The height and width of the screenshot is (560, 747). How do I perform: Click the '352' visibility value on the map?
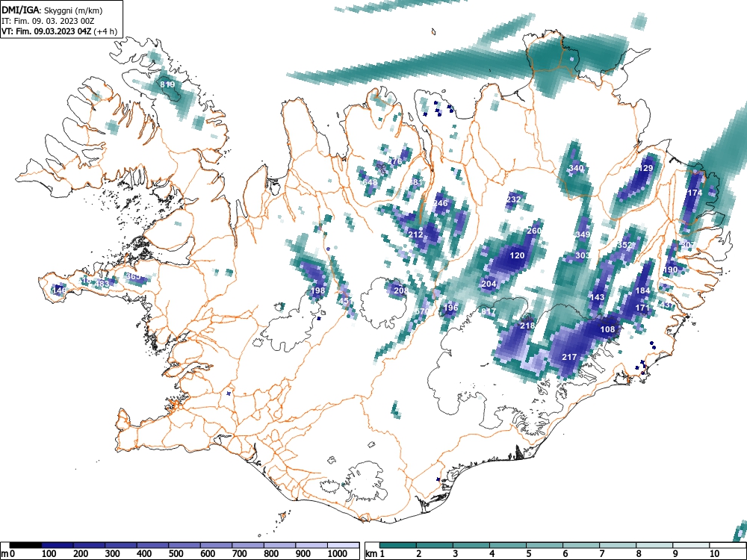[x=624, y=245]
